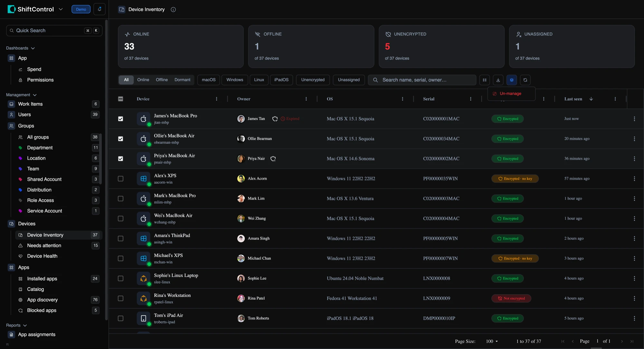Viewport: 644px width, 349px height.
Task: Select the All filter tab
Action: coord(126,80)
